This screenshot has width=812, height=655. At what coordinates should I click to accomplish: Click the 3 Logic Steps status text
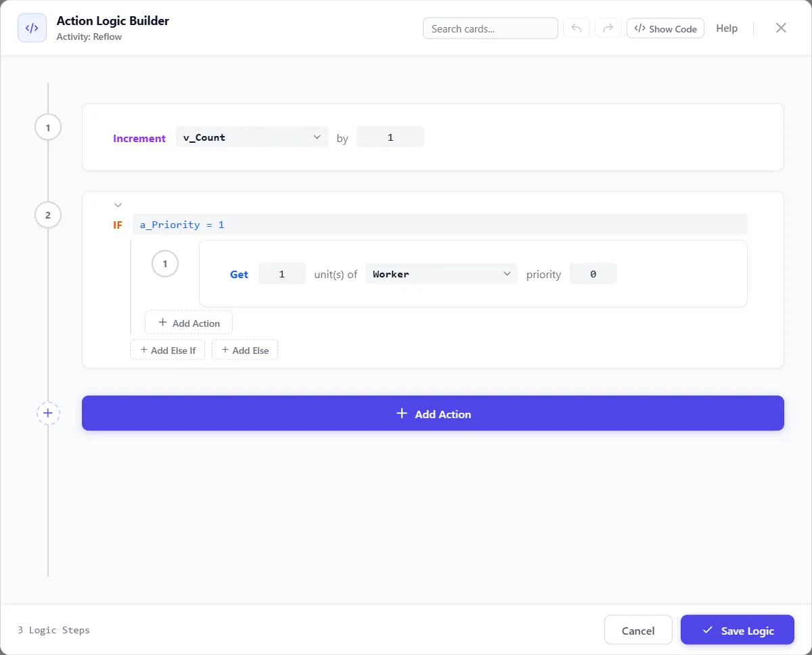click(x=53, y=630)
